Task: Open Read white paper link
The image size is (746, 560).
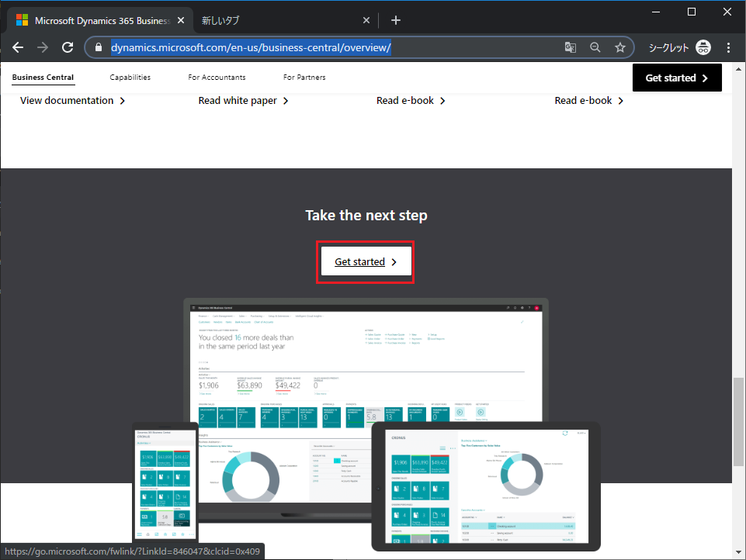Action: click(x=243, y=101)
